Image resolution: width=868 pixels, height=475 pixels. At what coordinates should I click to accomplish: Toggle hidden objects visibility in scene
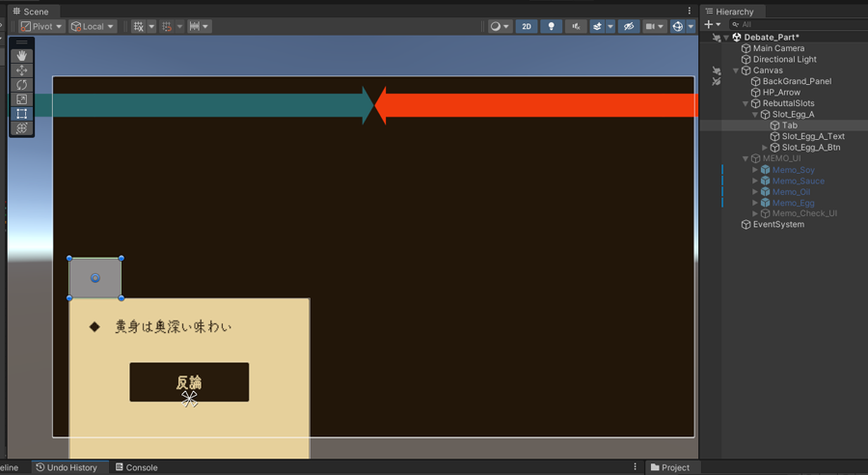point(628,26)
